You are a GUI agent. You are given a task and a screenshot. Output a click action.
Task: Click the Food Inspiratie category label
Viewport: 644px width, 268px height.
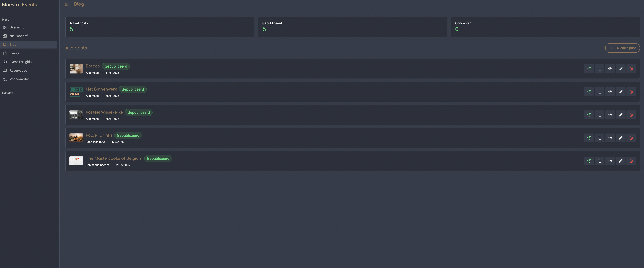pos(95,142)
